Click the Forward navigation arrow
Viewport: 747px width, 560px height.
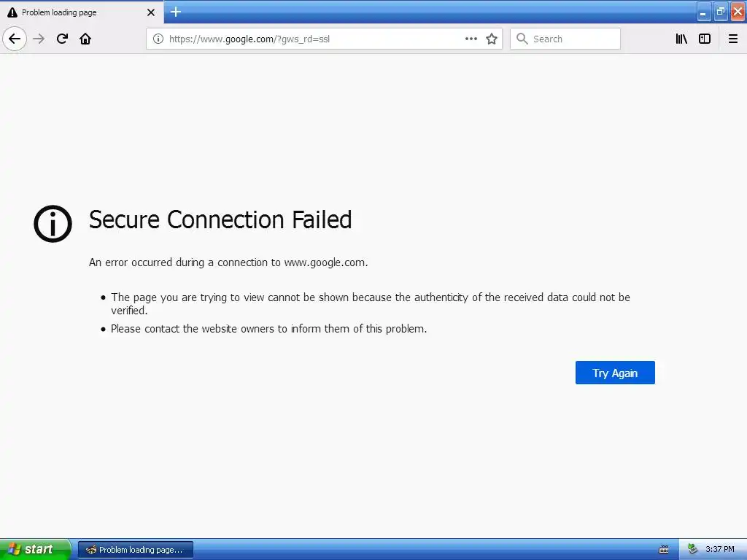[x=39, y=39]
